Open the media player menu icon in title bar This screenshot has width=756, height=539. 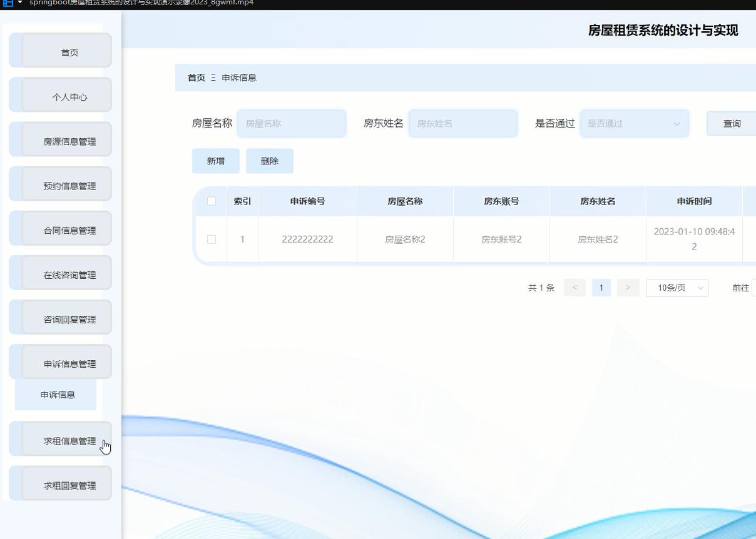pyautogui.click(x=9, y=3)
